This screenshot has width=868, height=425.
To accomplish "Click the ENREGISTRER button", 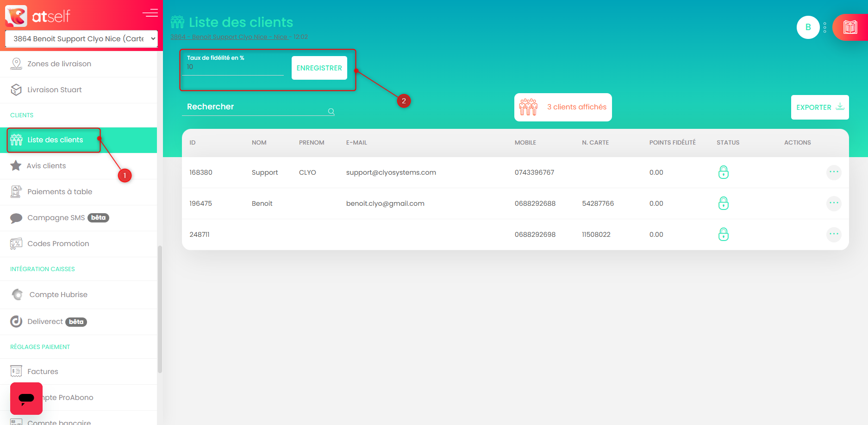I will pos(319,68).
